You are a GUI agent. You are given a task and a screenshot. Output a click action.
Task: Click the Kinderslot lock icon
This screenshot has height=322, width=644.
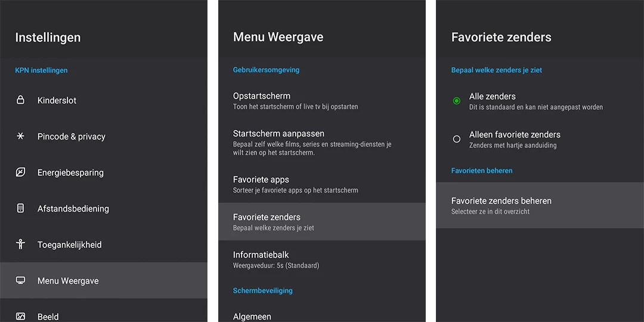[x=20, y=100]
